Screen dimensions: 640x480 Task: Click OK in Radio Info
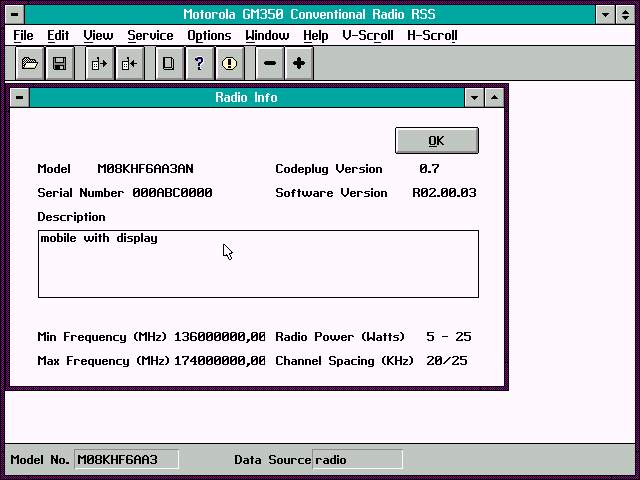click(437, 140)
